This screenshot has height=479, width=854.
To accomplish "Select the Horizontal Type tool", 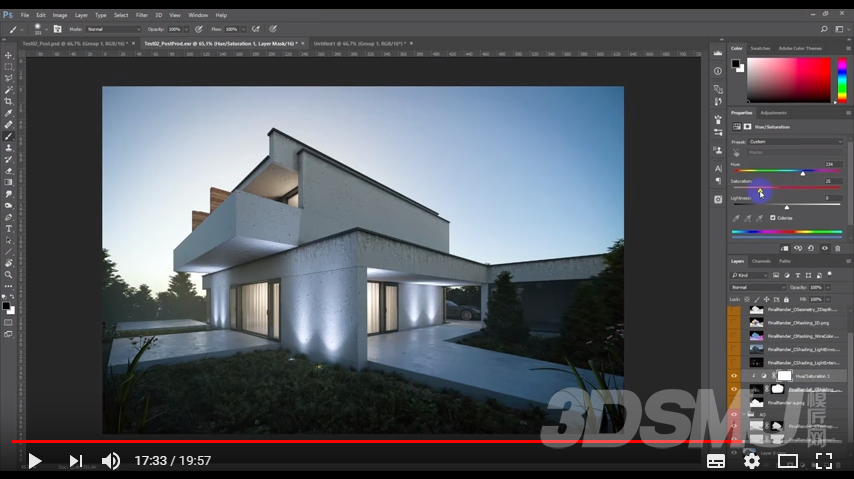I will tap(8, 229).
